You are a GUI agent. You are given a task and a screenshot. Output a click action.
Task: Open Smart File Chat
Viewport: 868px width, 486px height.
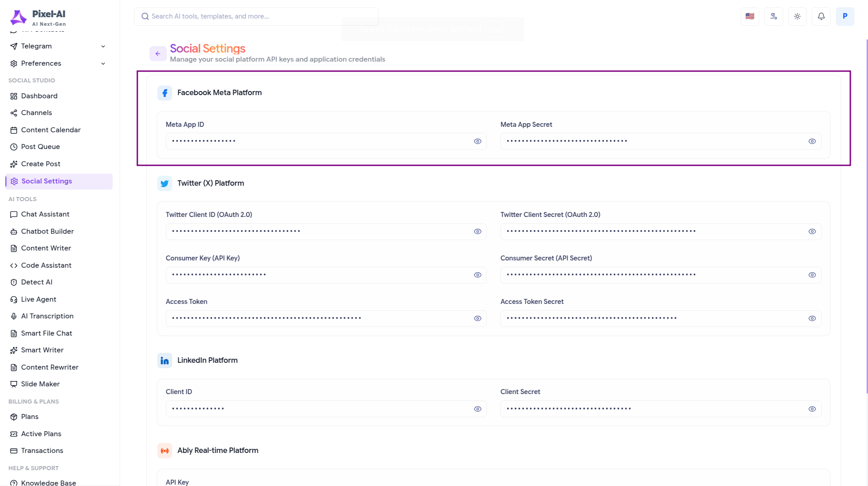[x=59, y=333]
